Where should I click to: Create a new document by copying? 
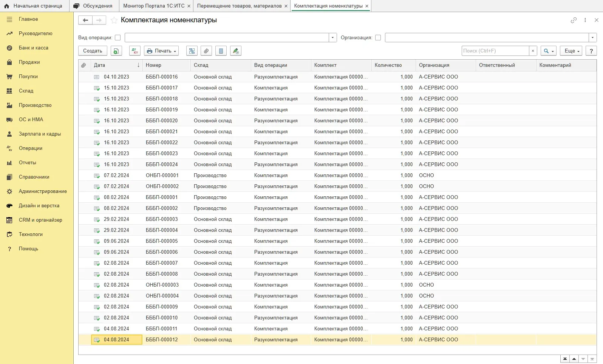[116, 51]
